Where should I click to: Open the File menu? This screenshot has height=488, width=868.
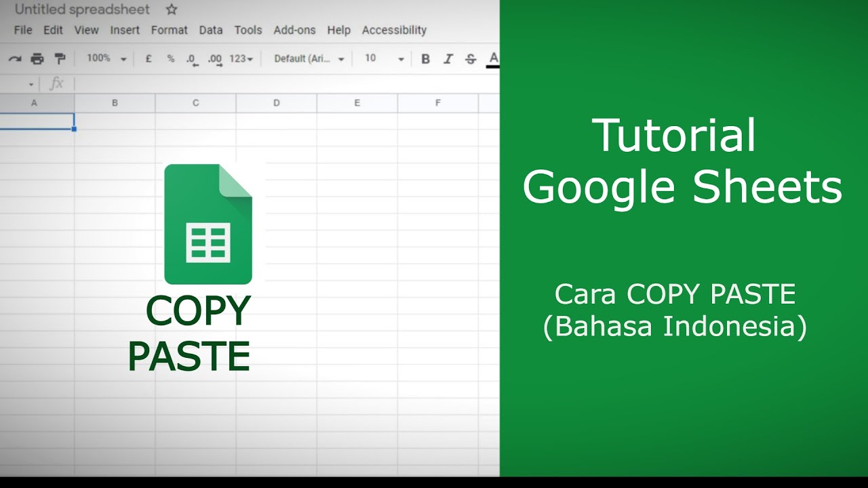point(23,30)
